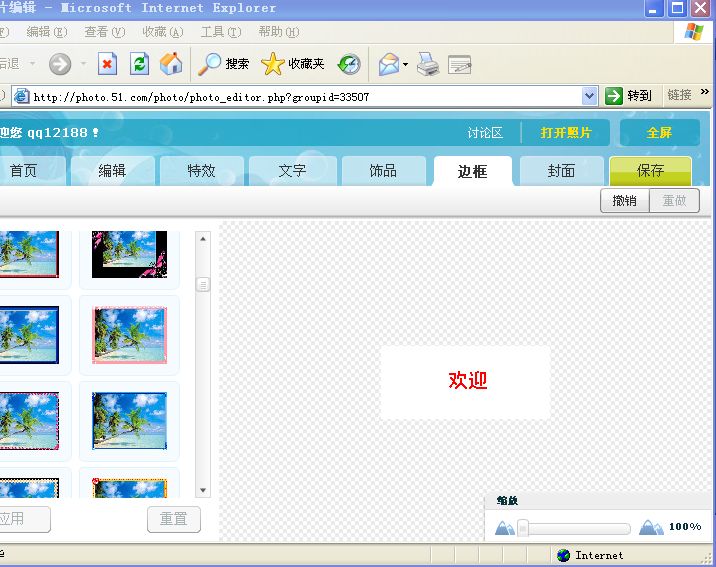Open the 编辑(E) menu

47,32
